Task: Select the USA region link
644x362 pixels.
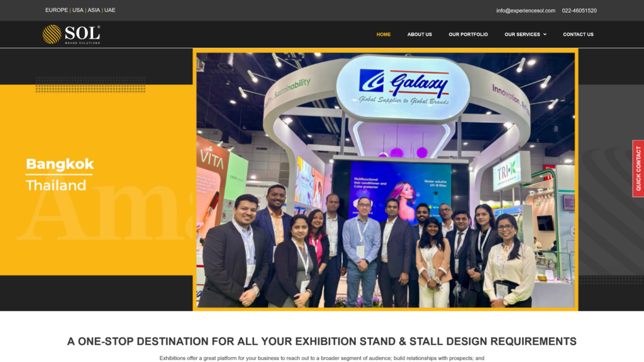Action: (77, 10)
